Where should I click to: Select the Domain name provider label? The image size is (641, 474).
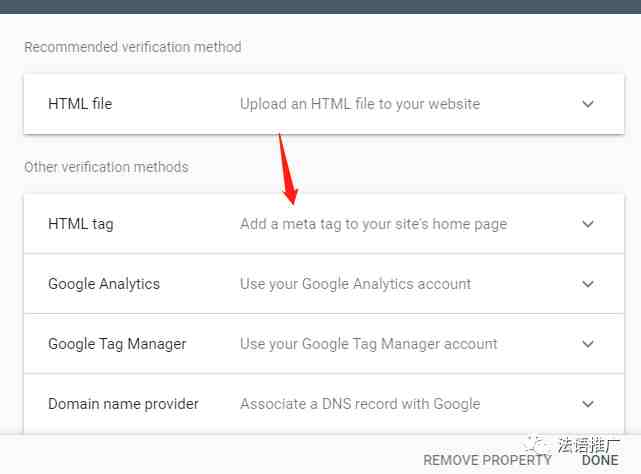click(x=123, y=404)
